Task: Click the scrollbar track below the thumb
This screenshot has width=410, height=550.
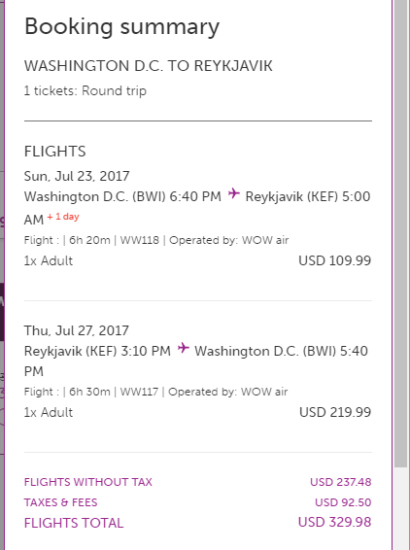Action: [x=401, y=509]
